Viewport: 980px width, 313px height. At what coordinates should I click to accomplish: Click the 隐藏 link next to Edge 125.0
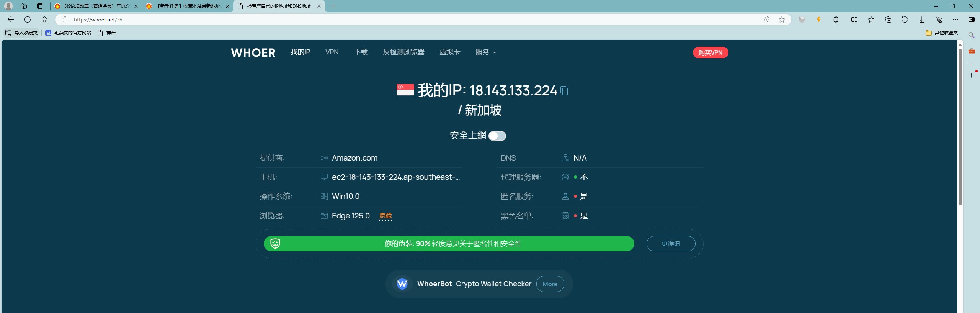coord(385,216)
